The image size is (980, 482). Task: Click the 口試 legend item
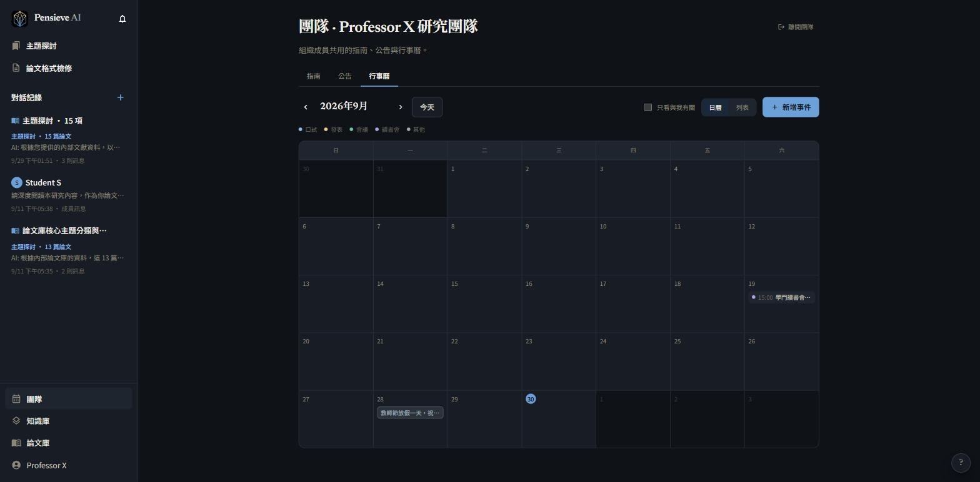pyautogui.click(x=308, y=129)
